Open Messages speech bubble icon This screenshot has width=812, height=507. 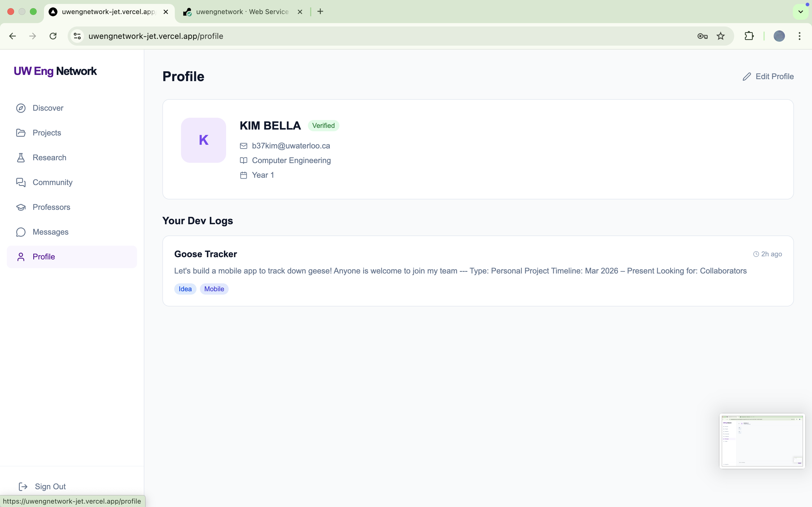coord(21,232)
